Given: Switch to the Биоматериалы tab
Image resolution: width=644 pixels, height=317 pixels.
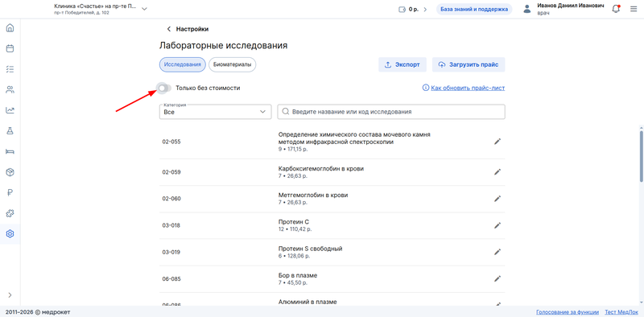Looking at the screenshot, I should tap(232, 64).
